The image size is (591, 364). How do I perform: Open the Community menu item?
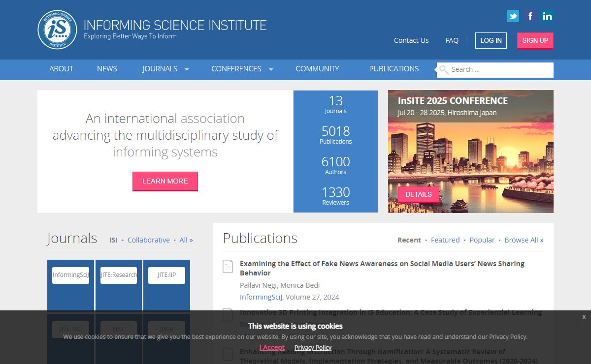pos(317,69)
